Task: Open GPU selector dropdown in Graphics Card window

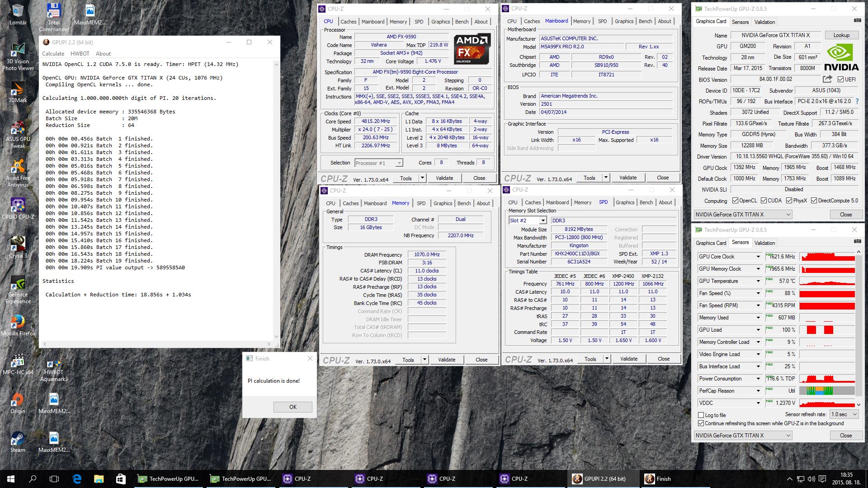Action: [x=743, y=215]
